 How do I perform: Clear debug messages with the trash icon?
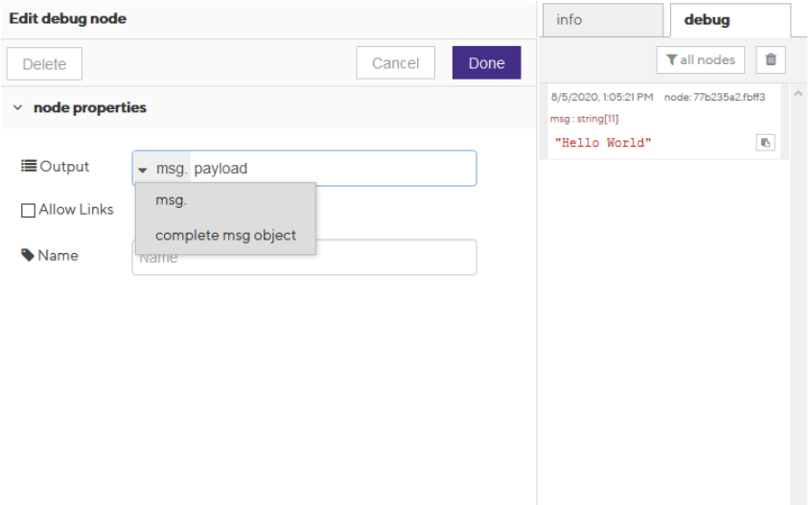(771, 60)
